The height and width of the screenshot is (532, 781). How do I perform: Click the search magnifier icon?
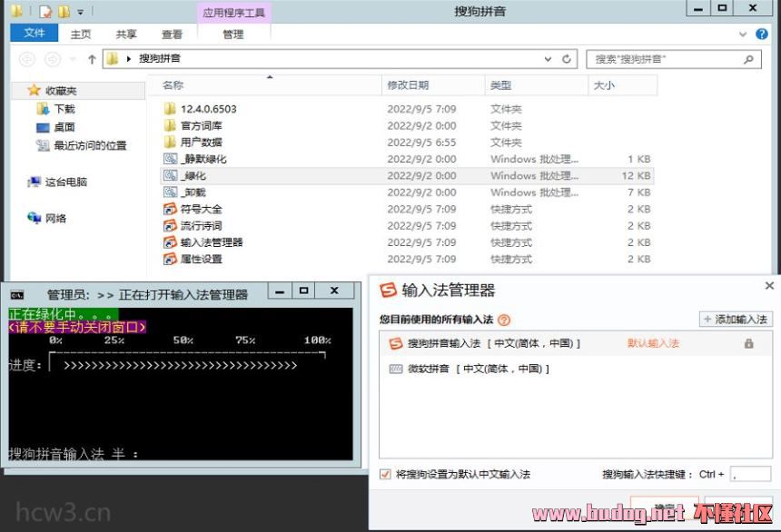(x=749, y=59)
